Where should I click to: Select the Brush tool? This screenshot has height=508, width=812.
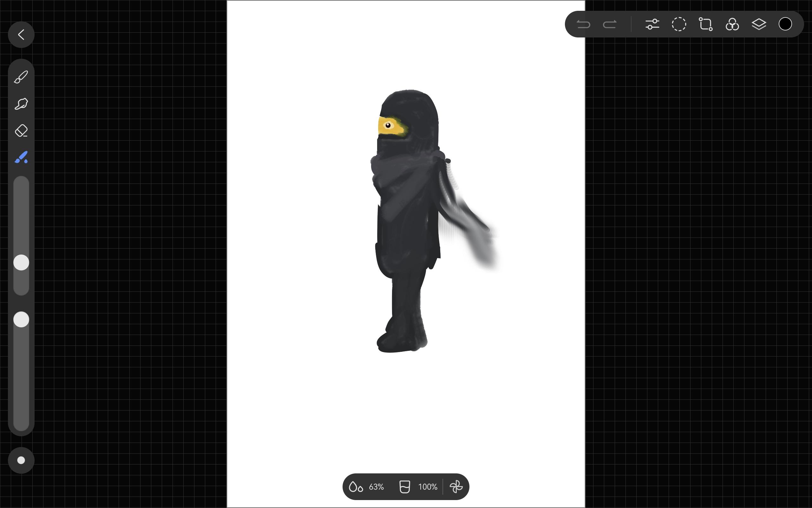[21, 77]
